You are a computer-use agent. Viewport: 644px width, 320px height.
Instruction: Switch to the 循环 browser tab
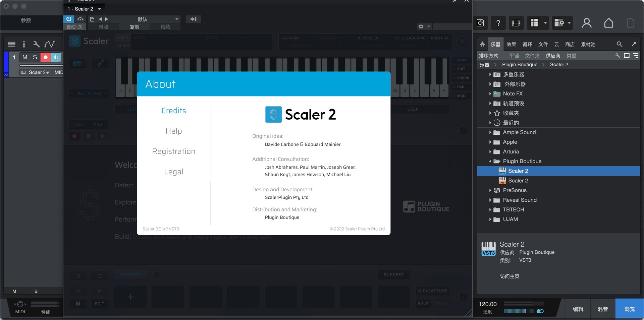(527, 44)
